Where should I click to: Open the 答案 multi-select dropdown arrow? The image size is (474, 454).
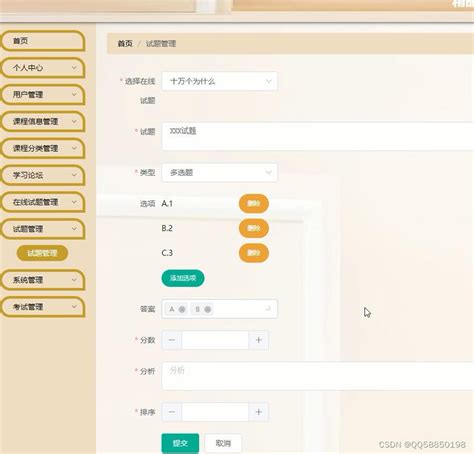[x=268, y=309]
